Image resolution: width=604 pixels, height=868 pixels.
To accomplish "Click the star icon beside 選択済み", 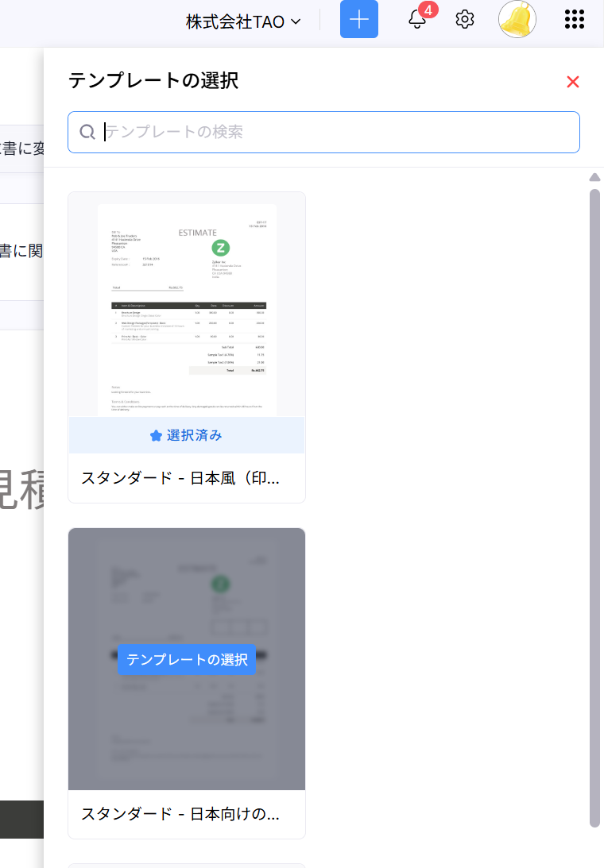I will [156, 435].
